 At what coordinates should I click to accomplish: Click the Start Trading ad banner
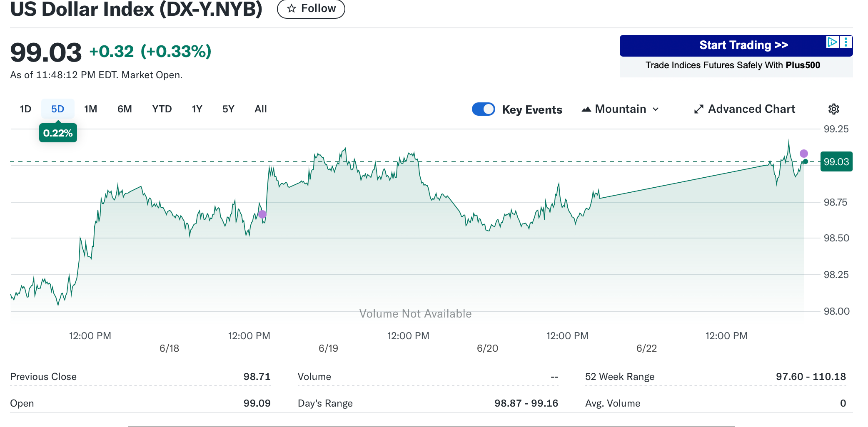(736, 45)
